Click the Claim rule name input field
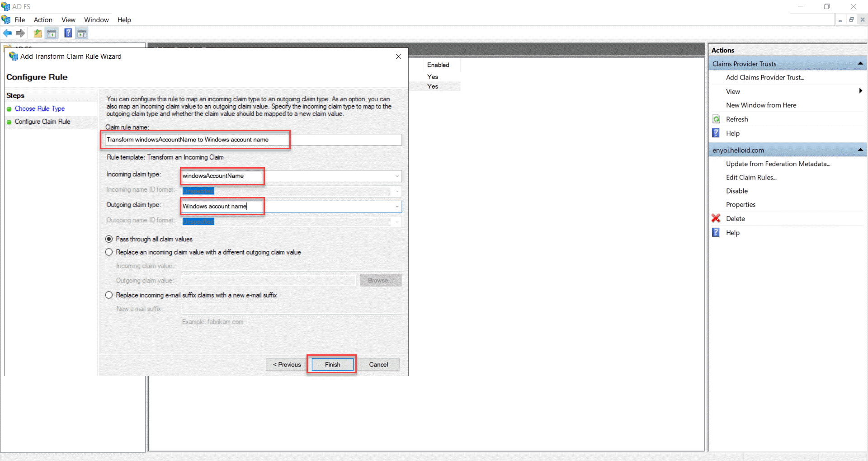This screenshot has width=868, height=461. pyautogui.click(x=253, y=140)
